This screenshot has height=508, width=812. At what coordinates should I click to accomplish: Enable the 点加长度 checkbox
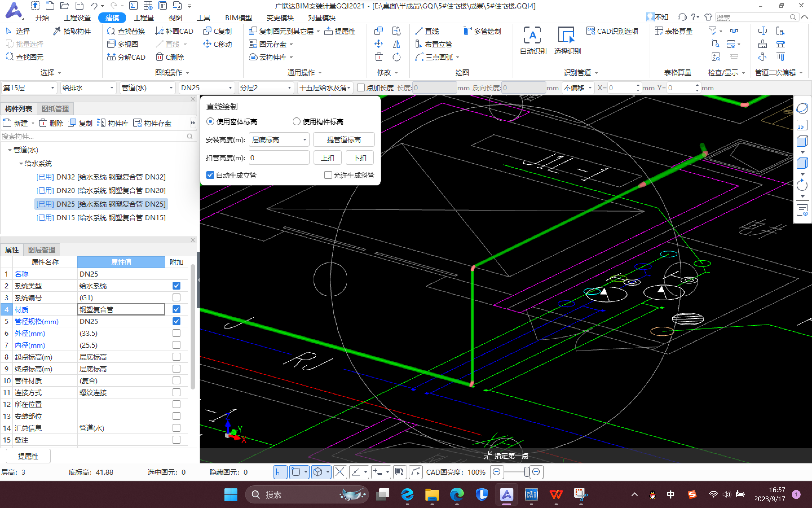coord(361,88)
